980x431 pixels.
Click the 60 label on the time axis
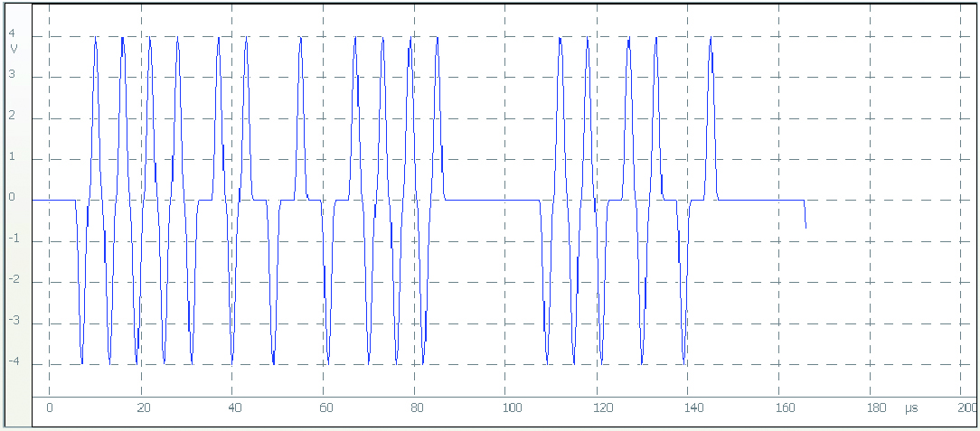pos(325,408)
